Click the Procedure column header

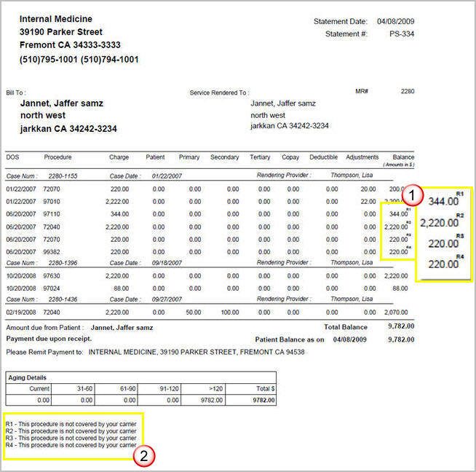click(x=57, y=157)
